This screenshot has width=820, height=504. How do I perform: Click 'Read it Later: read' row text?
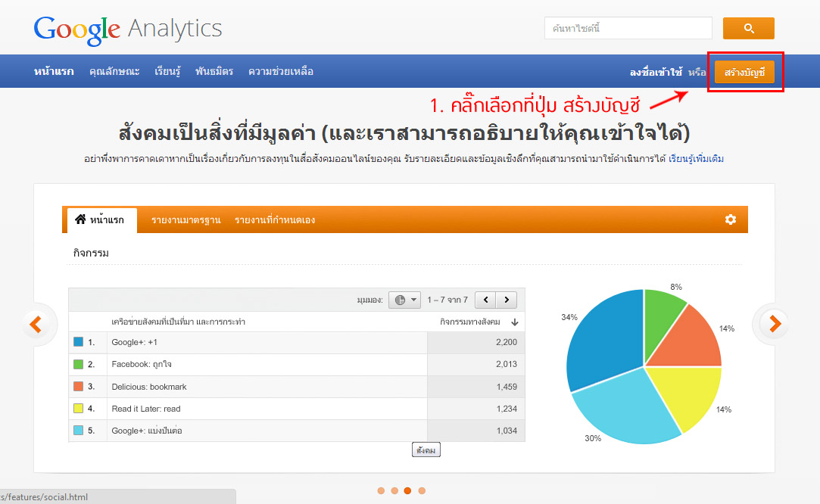click(x=146, y=409)
